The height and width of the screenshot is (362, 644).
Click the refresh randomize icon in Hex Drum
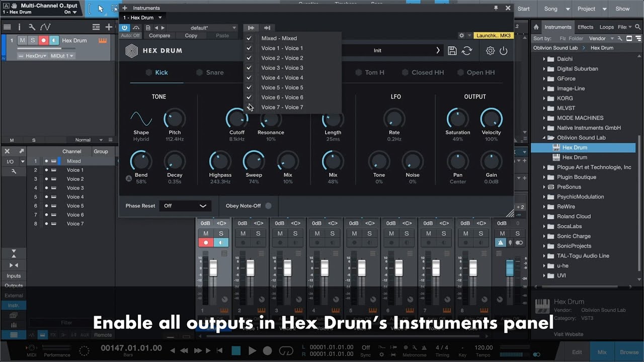(467, 50)
